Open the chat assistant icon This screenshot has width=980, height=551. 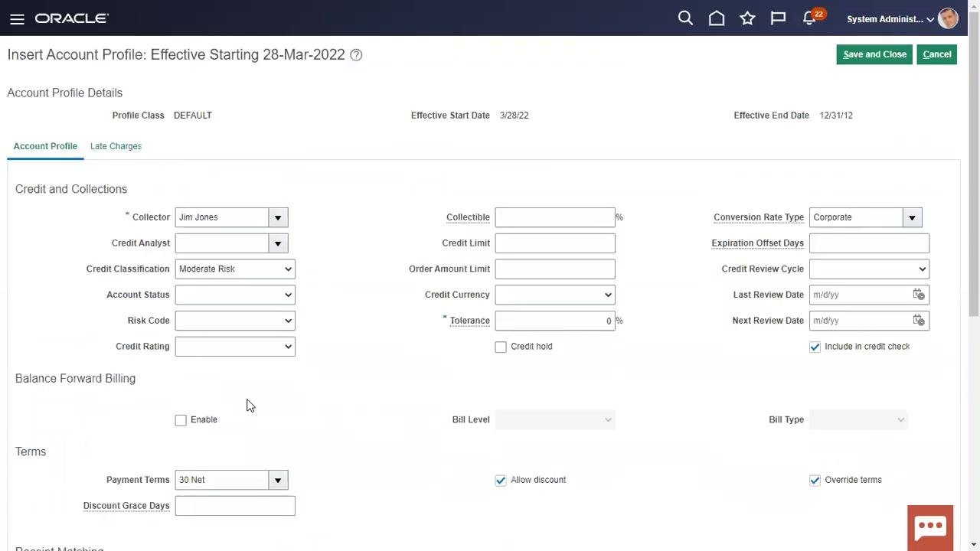(x=930, y=527)
